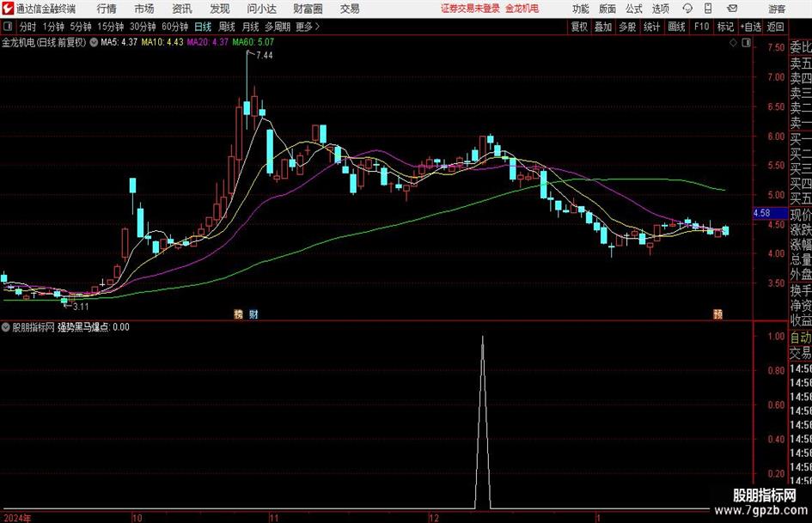
Task: Expand 更多 period options
Action: point(307,27)
